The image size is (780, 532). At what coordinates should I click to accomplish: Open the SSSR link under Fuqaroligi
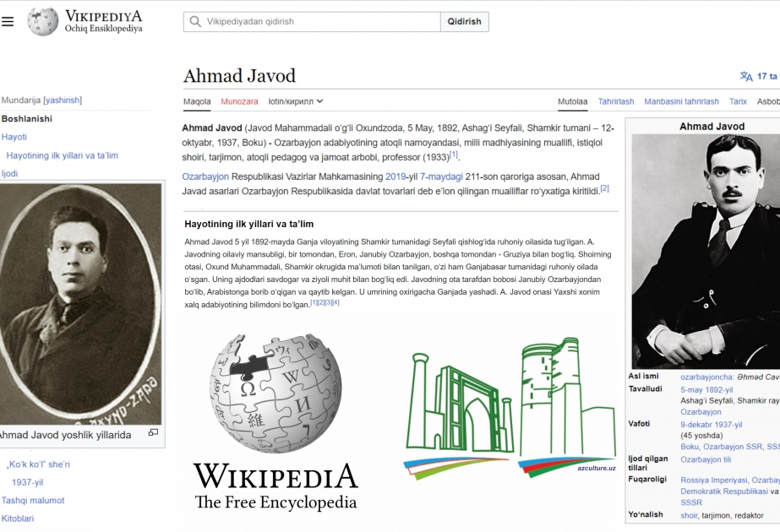pos(691,502)
